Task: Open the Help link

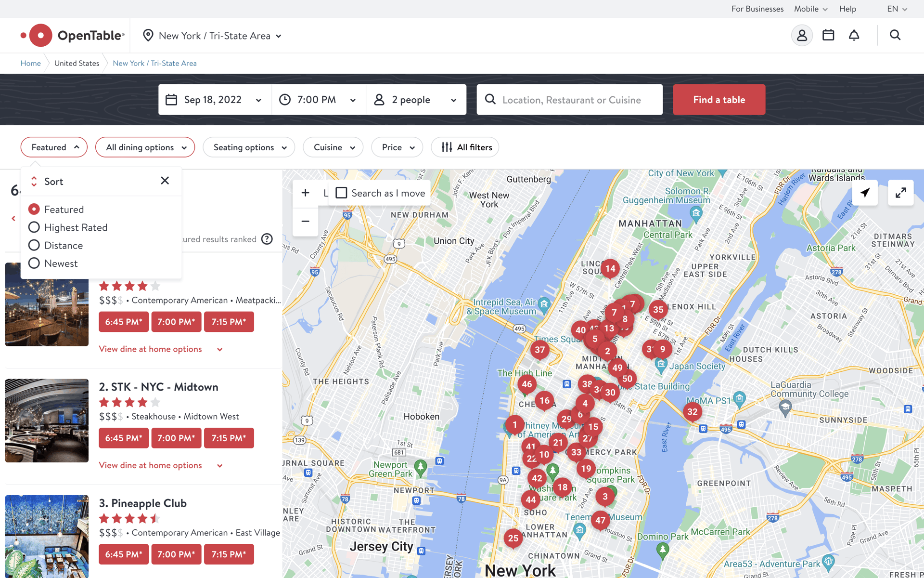Action: 847,9
